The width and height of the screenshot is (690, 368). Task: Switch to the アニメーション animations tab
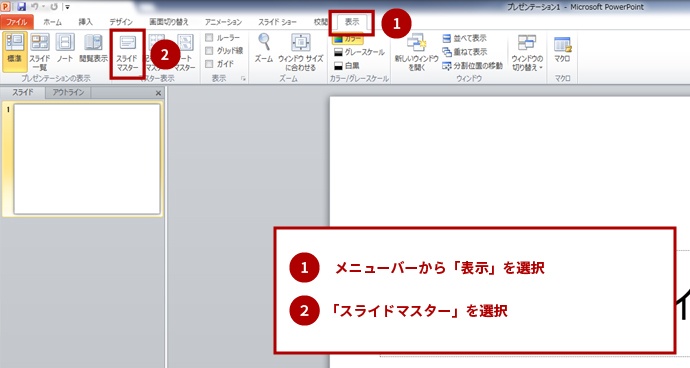[x=223, y=22]
